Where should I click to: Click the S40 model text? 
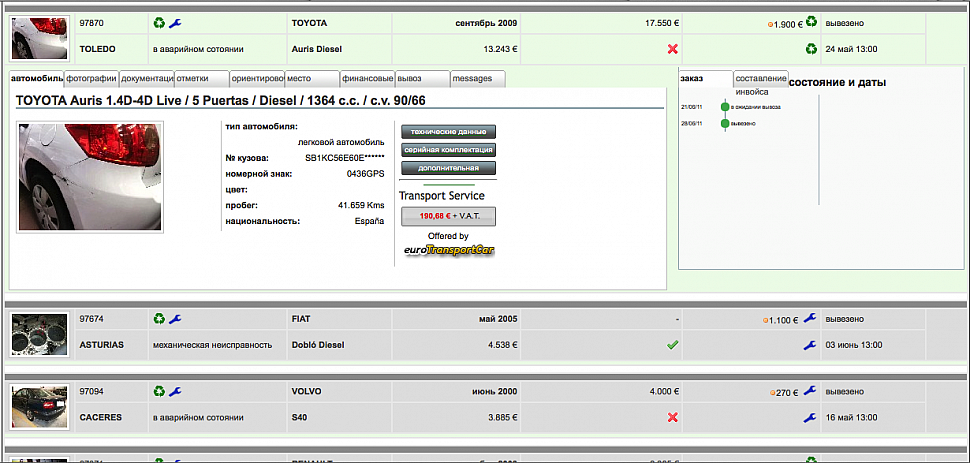(298, 418)
